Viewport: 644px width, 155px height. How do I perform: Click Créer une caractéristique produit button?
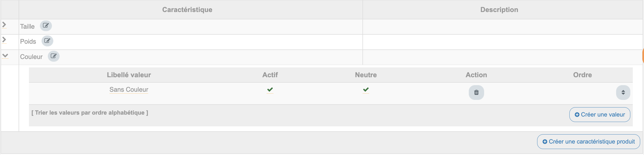(589, 142)
